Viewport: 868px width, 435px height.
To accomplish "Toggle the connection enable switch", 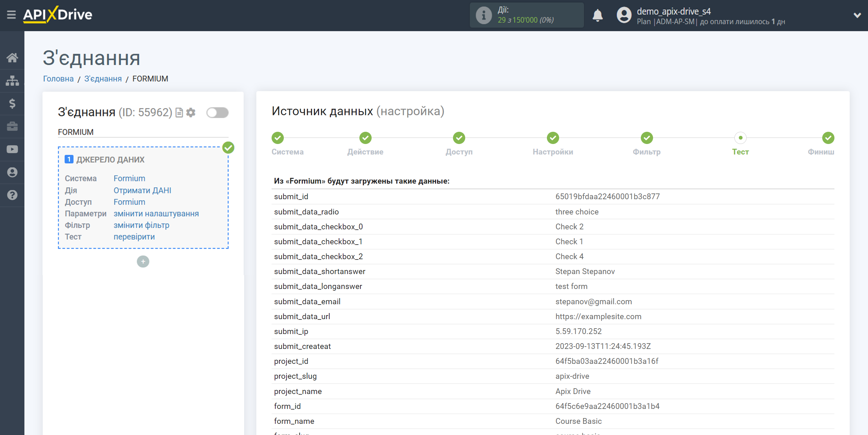I will [217, 112].
